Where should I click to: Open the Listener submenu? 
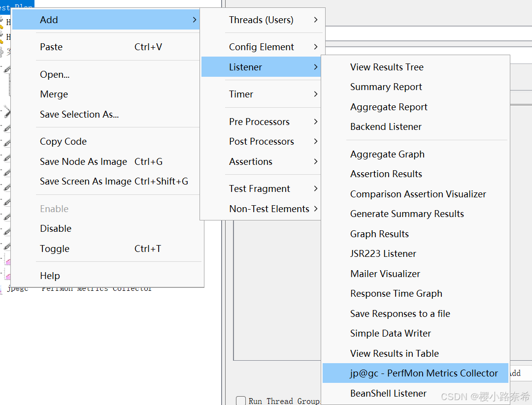coord(261,67)
